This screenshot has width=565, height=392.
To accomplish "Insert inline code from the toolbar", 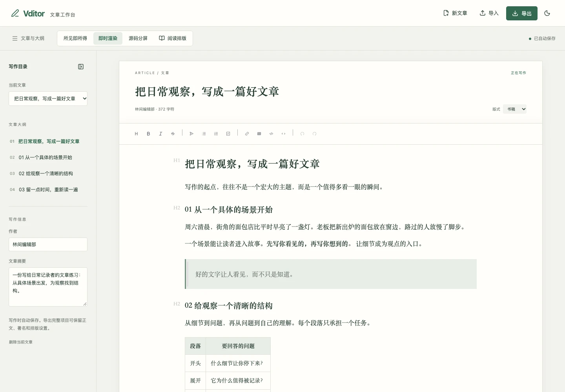I will coord(283,134).
